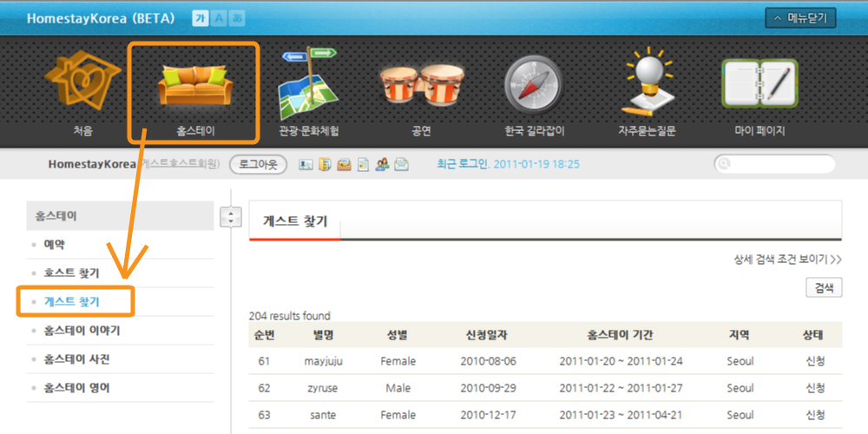
Task: Switch language with the あ button
Action: coord(237,18)
